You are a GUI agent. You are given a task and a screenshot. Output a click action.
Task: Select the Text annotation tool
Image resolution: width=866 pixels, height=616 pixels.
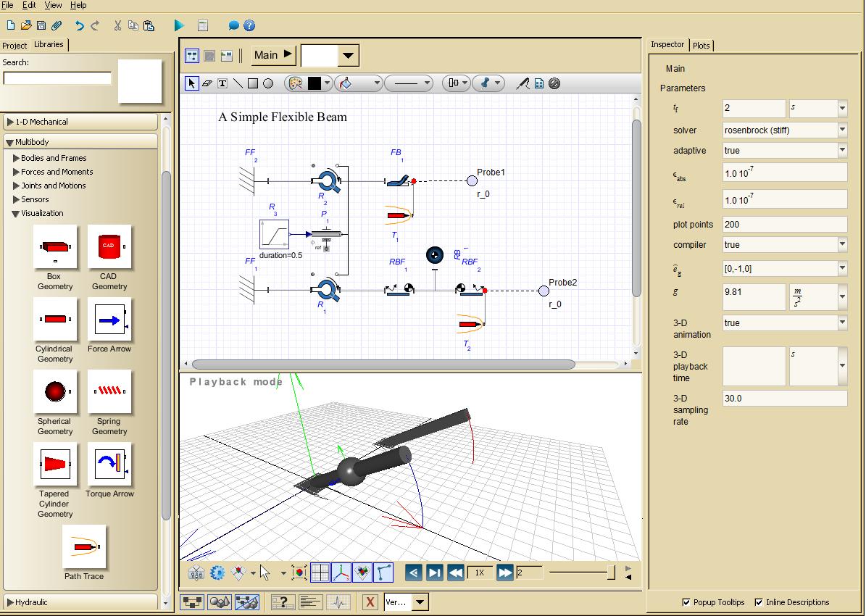222,83
